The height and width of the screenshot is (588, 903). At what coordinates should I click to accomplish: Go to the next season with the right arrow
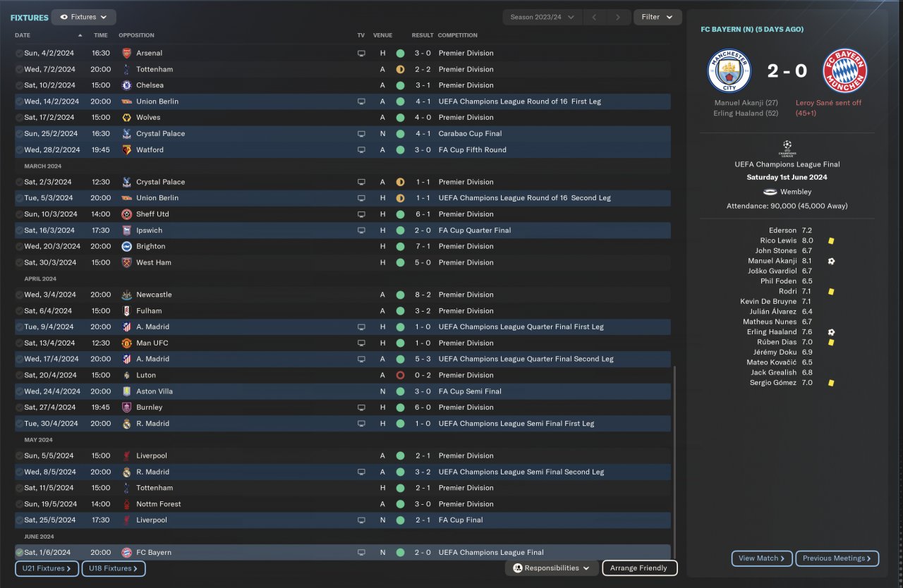618,17
